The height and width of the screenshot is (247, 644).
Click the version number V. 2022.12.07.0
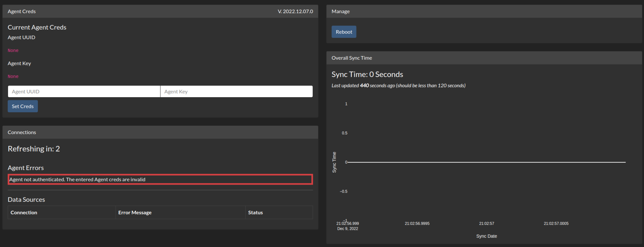295,11
